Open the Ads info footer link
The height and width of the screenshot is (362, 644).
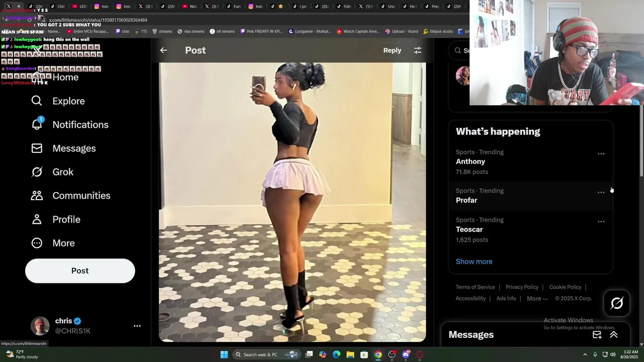(x=506, y=299)
